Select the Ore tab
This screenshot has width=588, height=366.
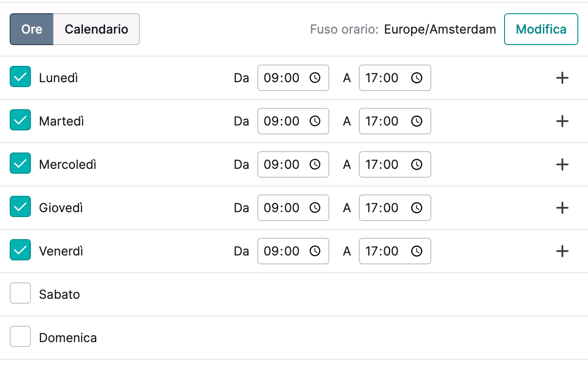[32, 29]
